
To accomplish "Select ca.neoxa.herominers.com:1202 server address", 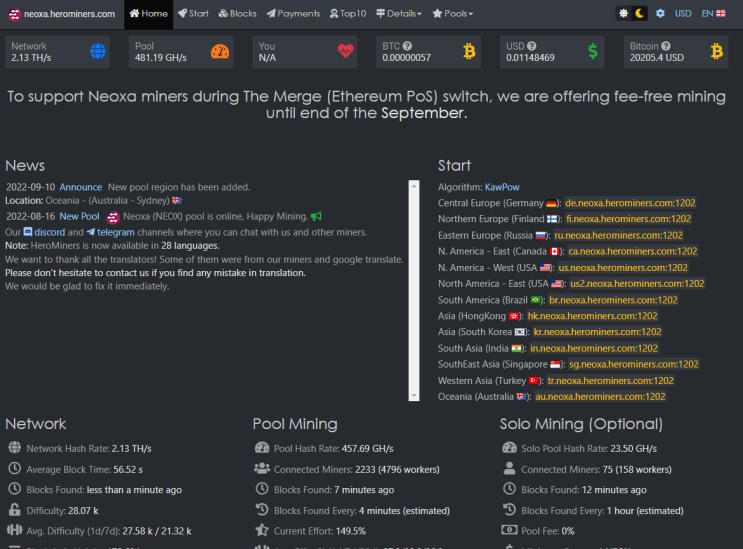I will 633,252.
